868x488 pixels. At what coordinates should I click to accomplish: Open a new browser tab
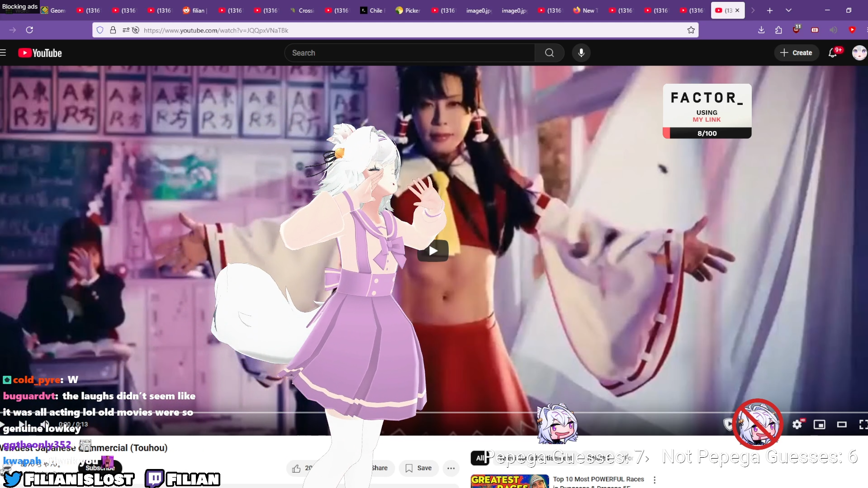point(770,10)
